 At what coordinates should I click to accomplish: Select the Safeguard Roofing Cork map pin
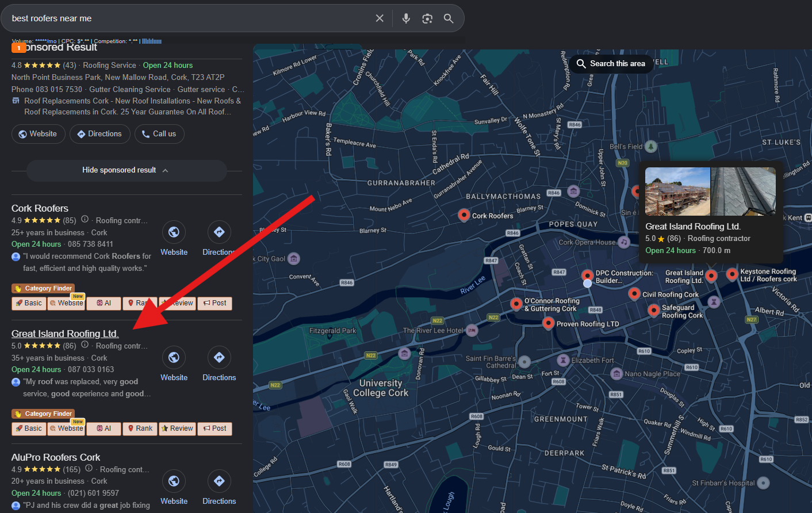[654, 311]
